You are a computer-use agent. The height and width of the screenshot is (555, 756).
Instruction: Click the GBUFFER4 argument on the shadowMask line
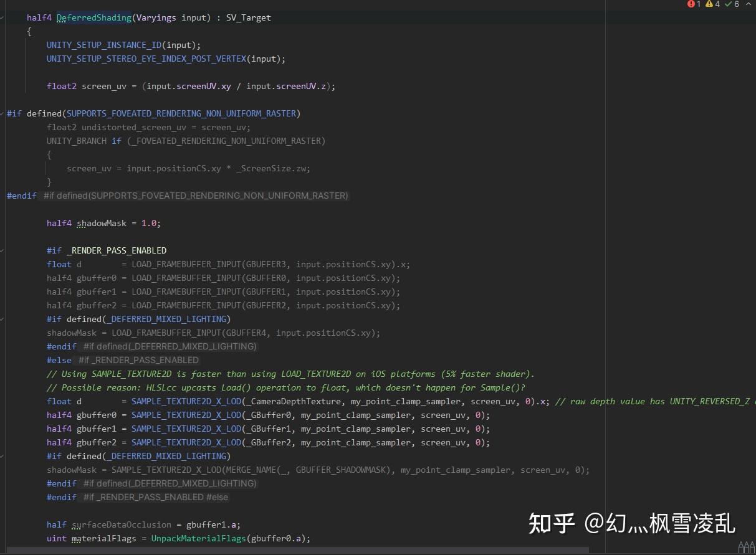click(246, 333)
